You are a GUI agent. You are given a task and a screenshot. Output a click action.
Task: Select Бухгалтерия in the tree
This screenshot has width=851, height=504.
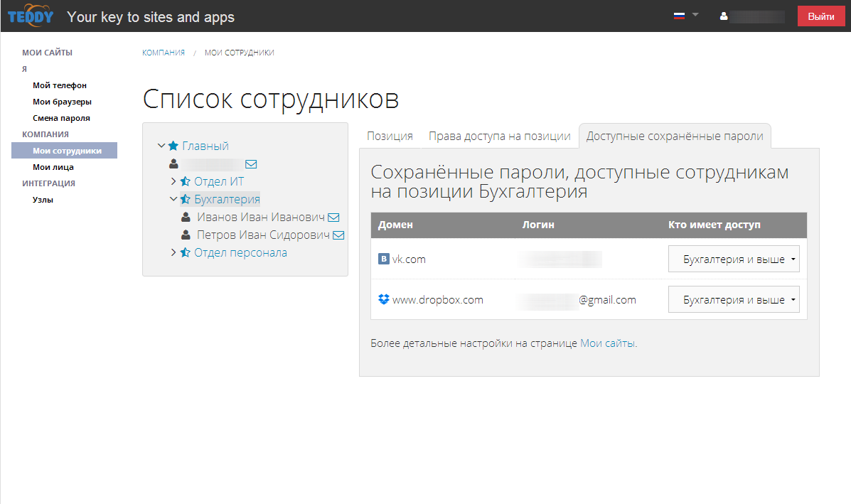click(227, 199)
